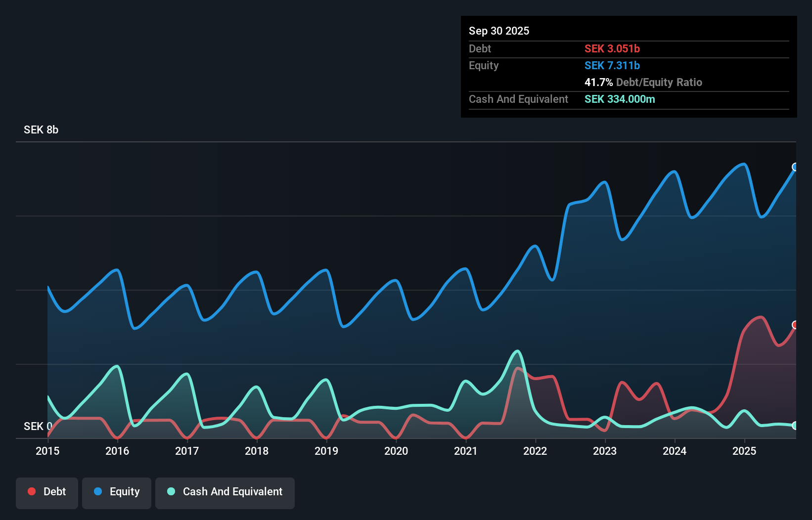Select the 2020 year label

click(x=396, y=451)
